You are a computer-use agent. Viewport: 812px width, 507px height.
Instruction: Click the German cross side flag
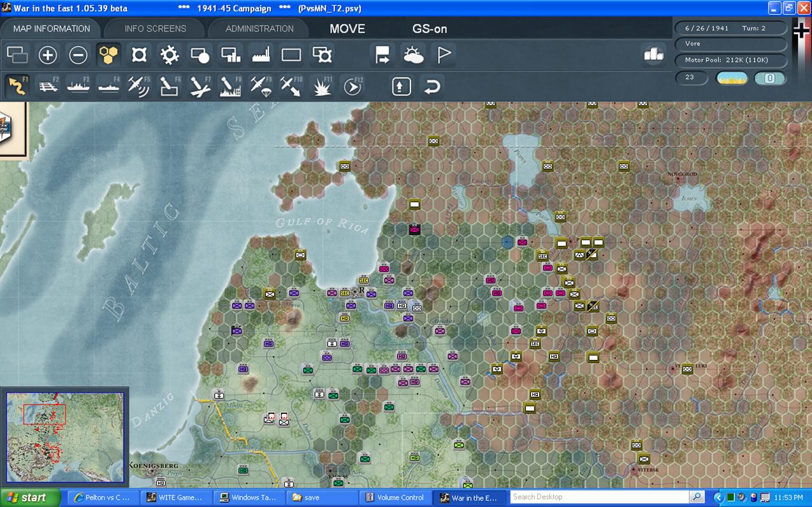pyautogui.click(x=801, y=30)
